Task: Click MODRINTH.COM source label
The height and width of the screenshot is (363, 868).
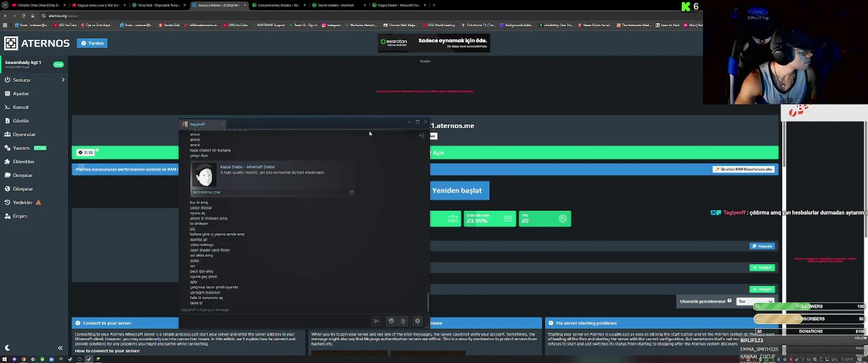Action: click(x=206, y=192)
